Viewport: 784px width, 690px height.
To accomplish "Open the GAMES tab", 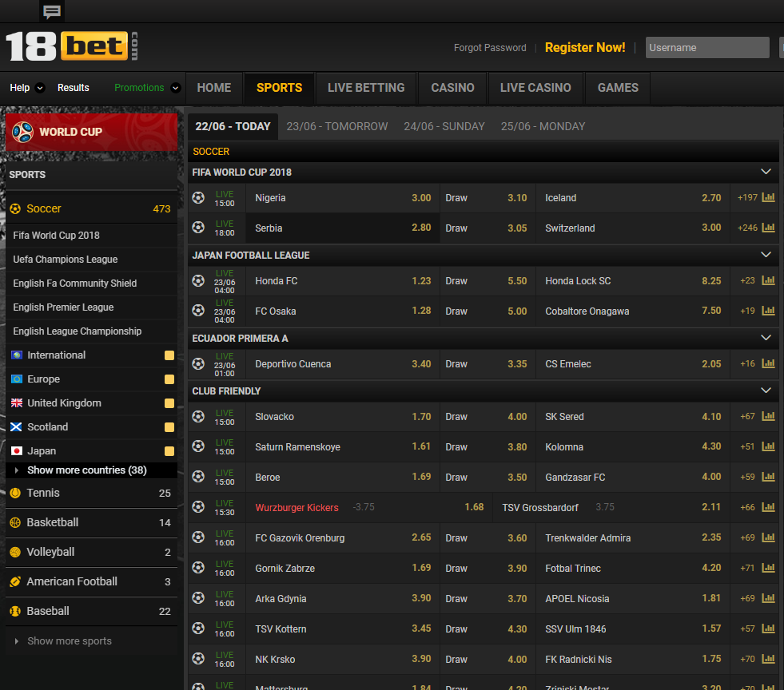I will coord(618,88).
